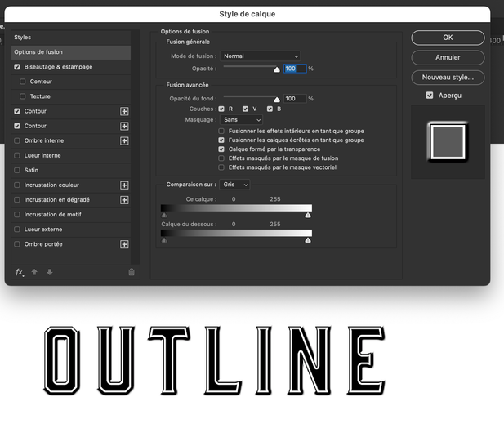Click the plus icon next to Ombre interne
The height and width of the screenshot is (437, 504).
tap(124, 140)
